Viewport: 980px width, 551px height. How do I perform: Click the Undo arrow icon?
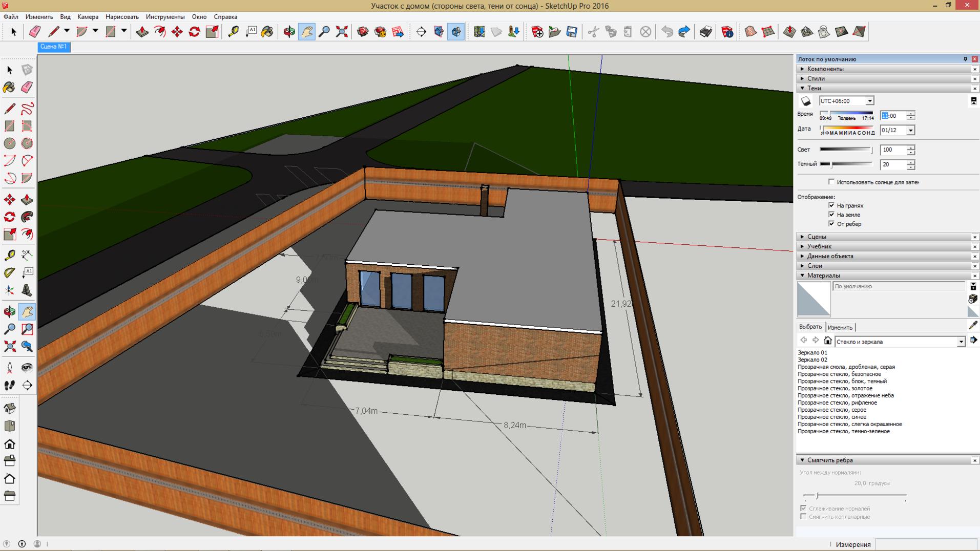666,32
